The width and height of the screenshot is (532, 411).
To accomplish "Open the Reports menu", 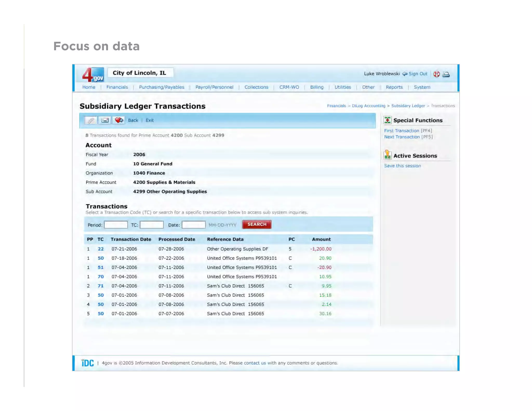I will pos(394,87).
